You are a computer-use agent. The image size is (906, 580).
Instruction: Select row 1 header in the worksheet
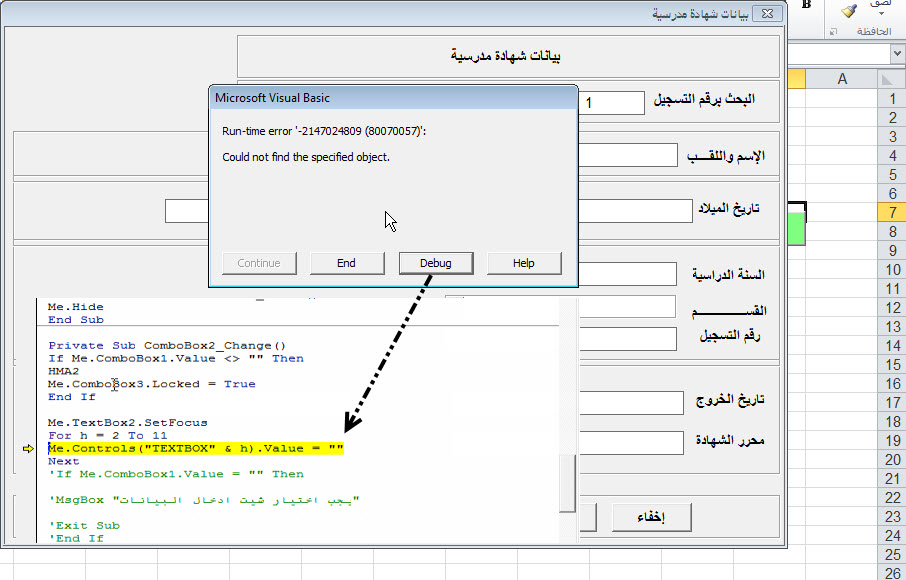892,98
